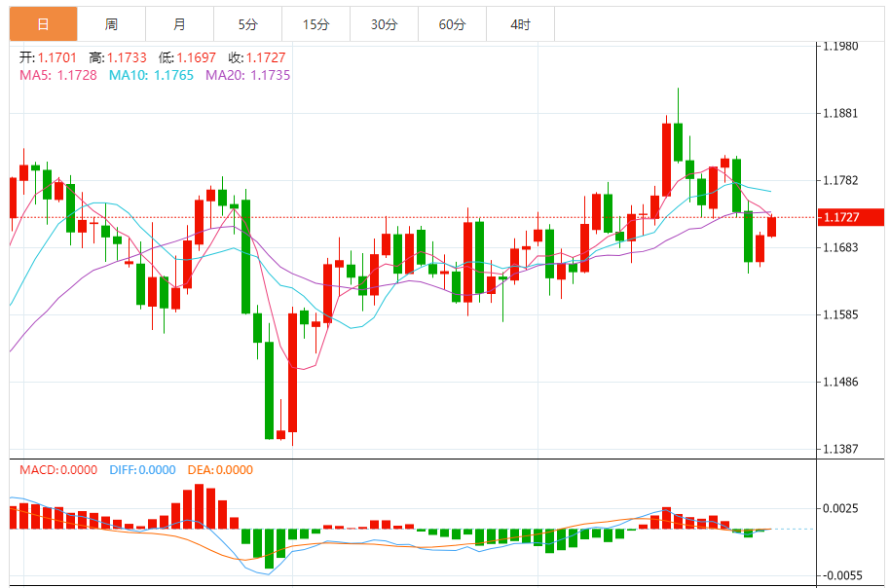Click the 1.1486 price axis label
This screenshot has width=890, height=588.
pyautogui.click(x=840, y=382)
